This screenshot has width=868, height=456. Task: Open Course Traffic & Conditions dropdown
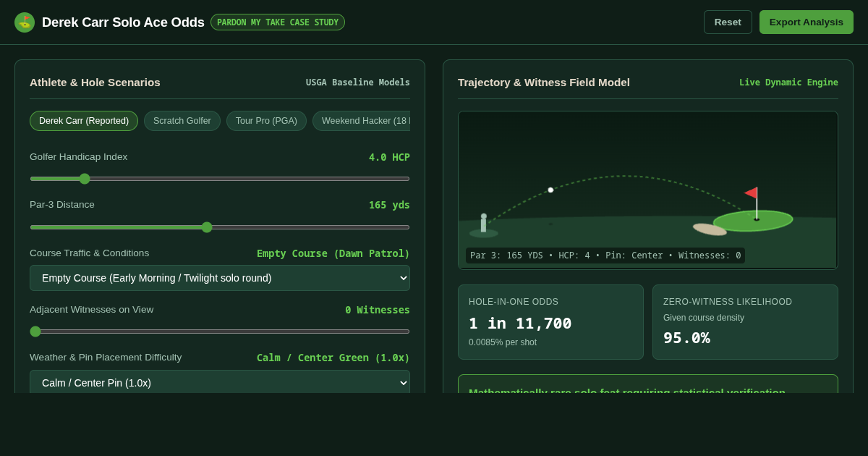click(x=220, y=278)
